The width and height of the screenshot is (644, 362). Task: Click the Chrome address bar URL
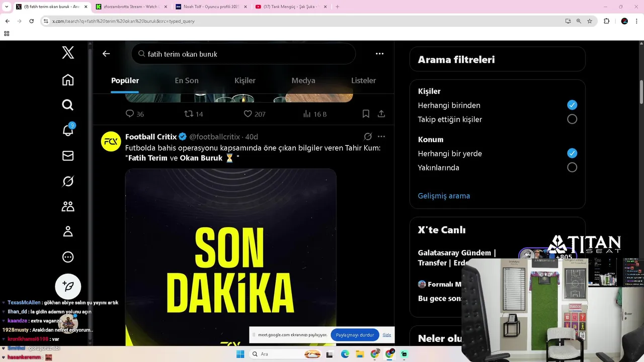pyautogui.click(x=123, y=21)
